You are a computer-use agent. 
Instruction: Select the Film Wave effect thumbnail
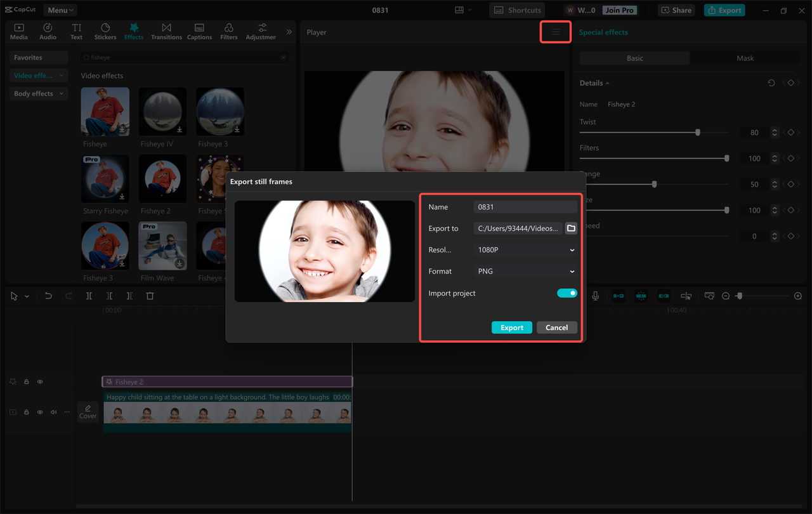pyautogui.click(x=162, y=246)
